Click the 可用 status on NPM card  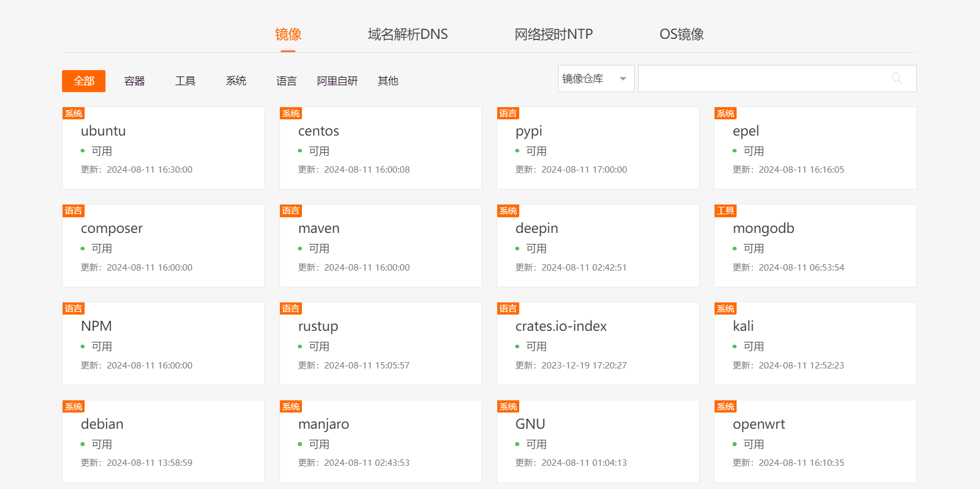102,346
